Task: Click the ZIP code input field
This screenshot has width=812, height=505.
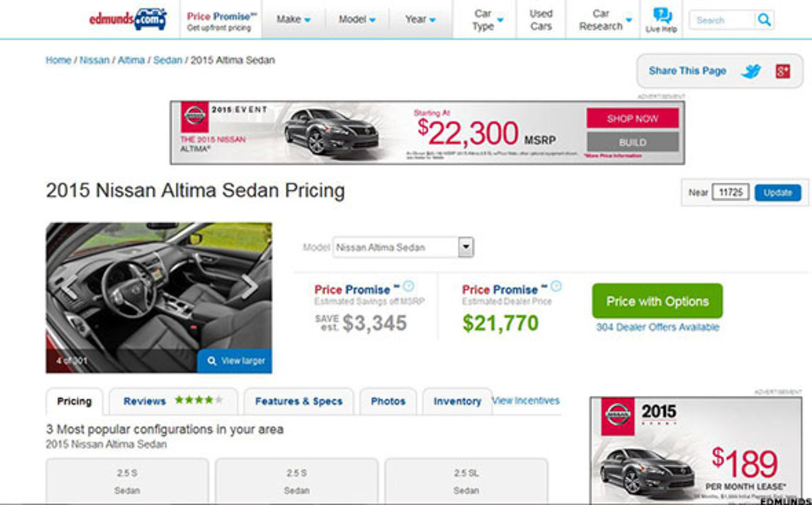Action: (x=731, y=192)
